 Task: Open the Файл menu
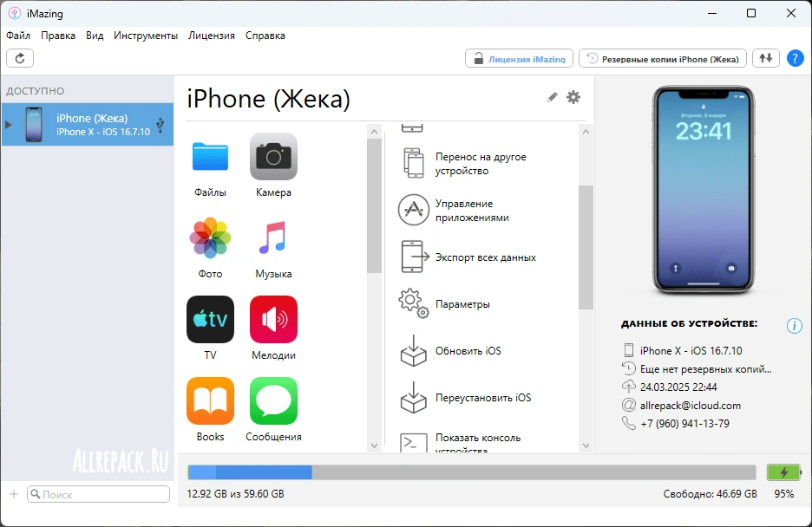pyautogui.click(x=18, y=36)
